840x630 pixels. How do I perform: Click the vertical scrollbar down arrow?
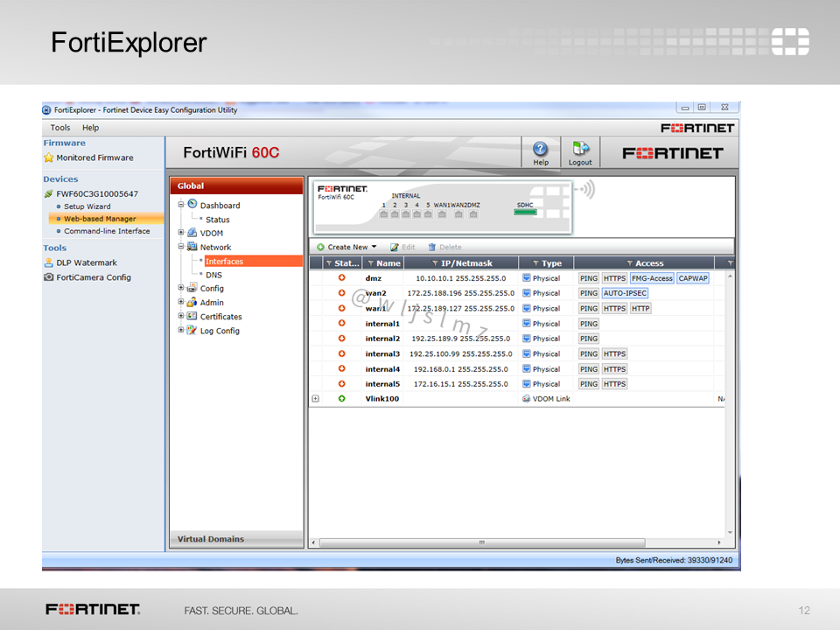(730, 533)
